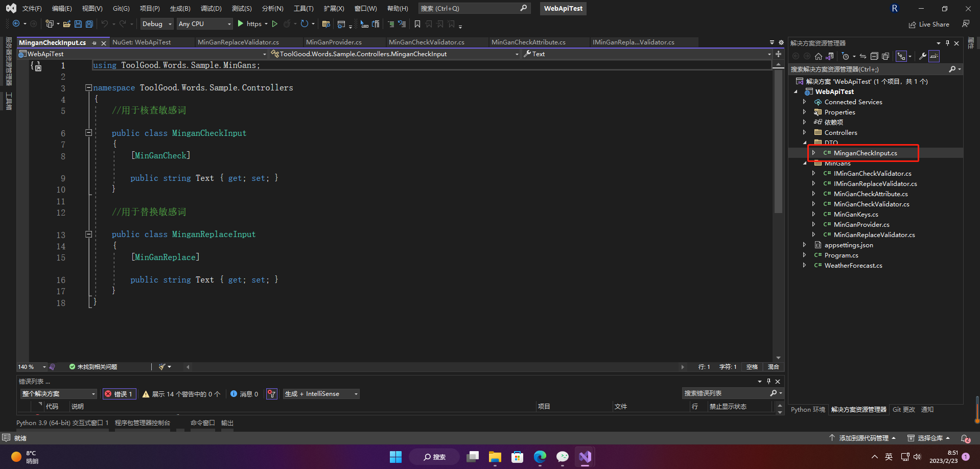The width and height of the screenshot is (980, 469).
Task: Click the Edge browser icon on the taskbar
Action: (x=540, y=457)
